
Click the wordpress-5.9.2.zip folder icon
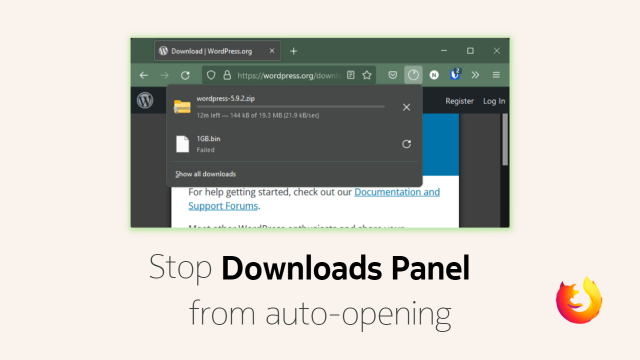(x=182, y=107)
